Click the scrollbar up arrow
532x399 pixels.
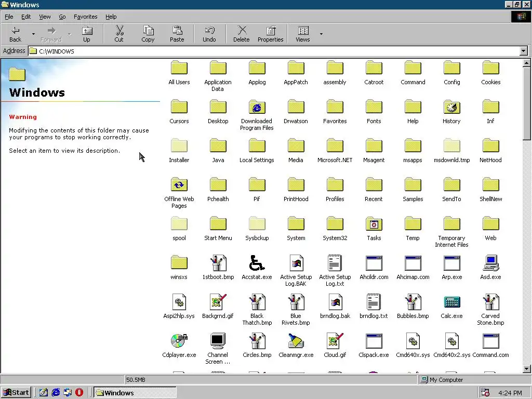click(527, 63)
